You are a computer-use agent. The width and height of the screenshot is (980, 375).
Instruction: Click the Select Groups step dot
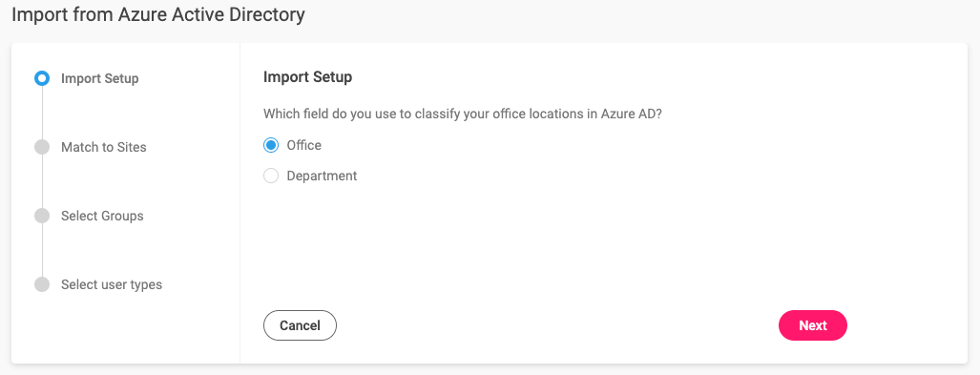click(x=42, y=216)
